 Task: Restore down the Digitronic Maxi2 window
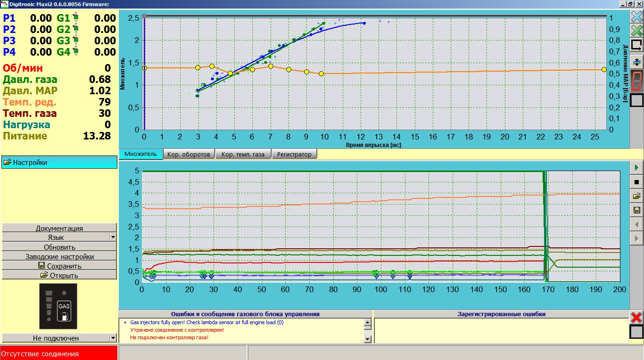(631, 4)
